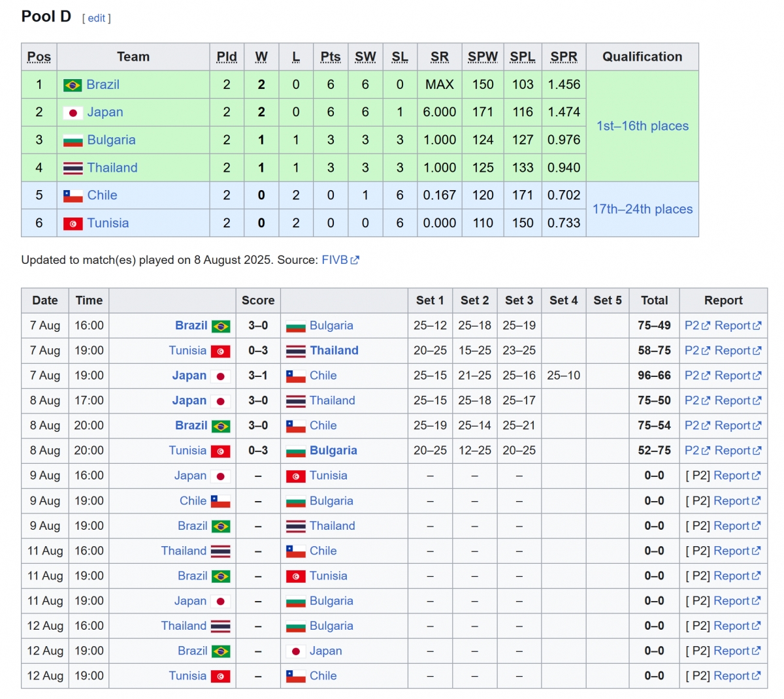Click bold Bulgaria in 8 Aug Tunisia match

(333, 451)
